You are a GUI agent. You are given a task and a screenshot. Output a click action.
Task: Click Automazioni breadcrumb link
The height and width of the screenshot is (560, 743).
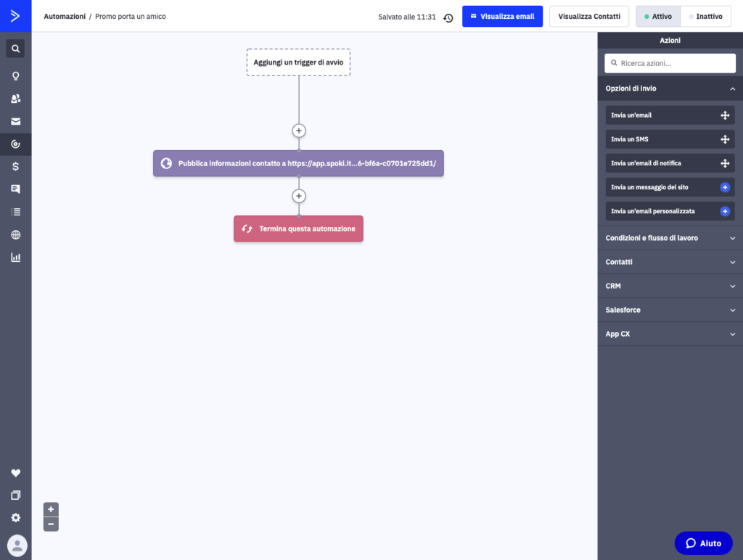click(65, 16)
